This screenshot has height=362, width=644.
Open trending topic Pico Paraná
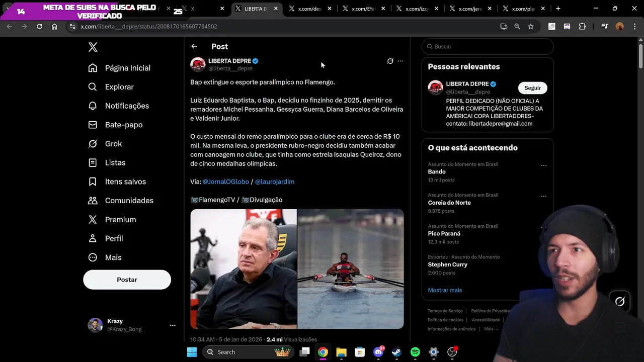coord(444,234)
